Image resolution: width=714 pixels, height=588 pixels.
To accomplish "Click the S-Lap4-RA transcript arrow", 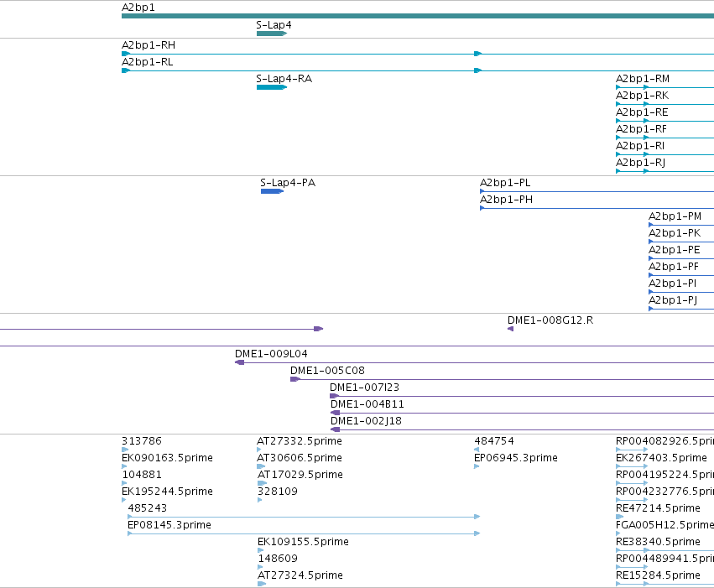I will 272,87.
